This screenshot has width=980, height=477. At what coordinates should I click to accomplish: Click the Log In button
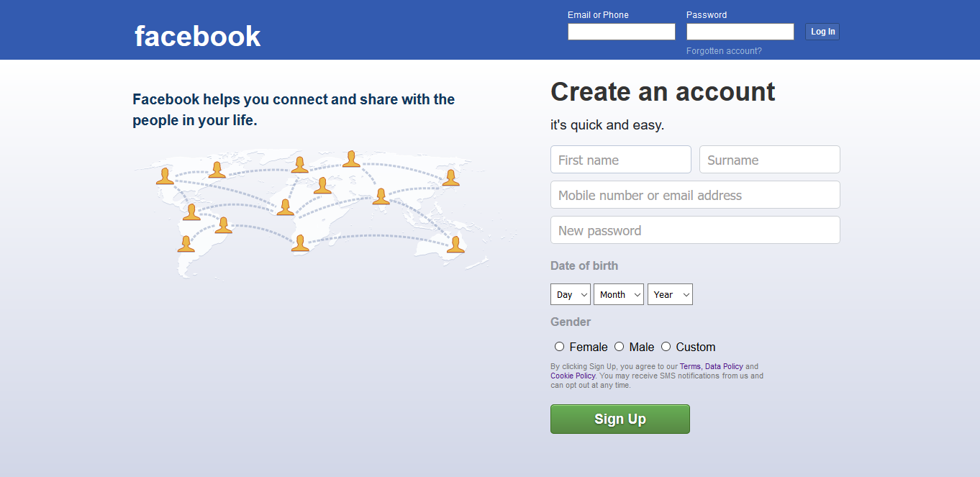pos(822,32)
